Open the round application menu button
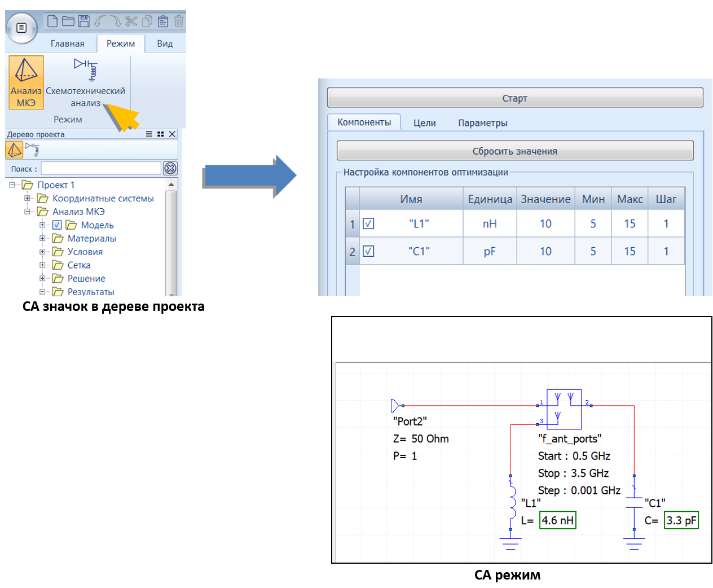 click(21, 28)
